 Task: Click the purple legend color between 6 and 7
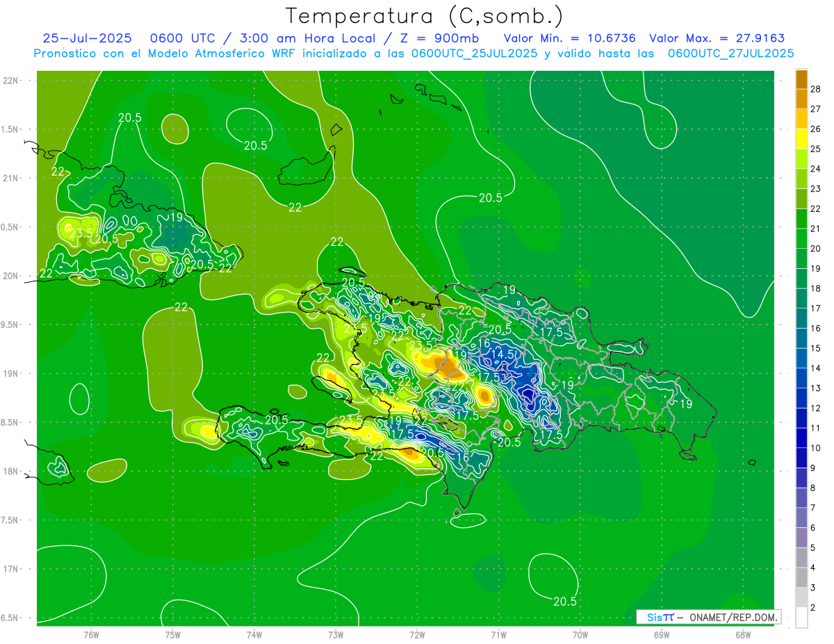(801, 518)
